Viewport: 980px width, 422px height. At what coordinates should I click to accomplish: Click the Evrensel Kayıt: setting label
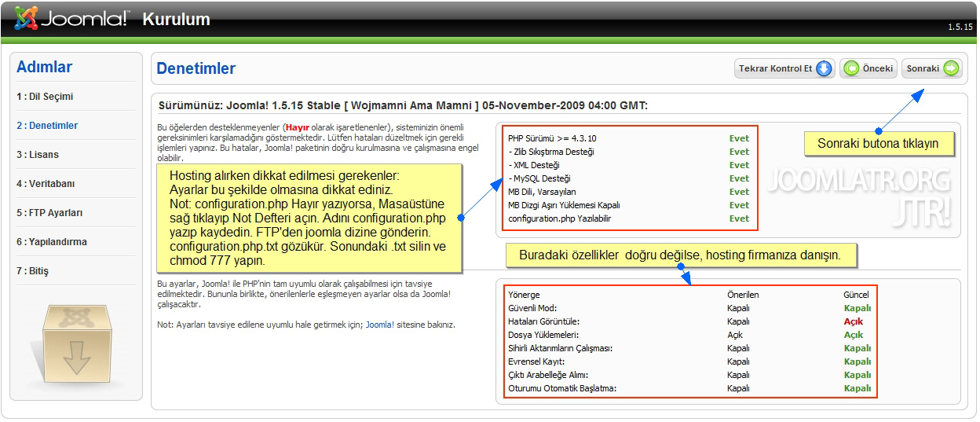(x=536, y=361)
